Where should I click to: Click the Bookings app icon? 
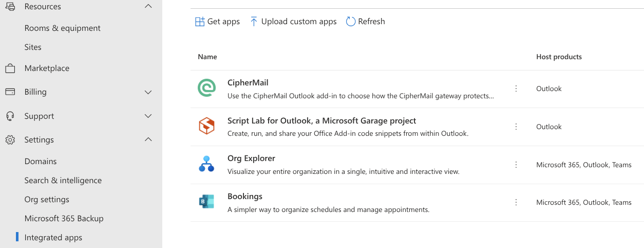[x=206, y=202]
